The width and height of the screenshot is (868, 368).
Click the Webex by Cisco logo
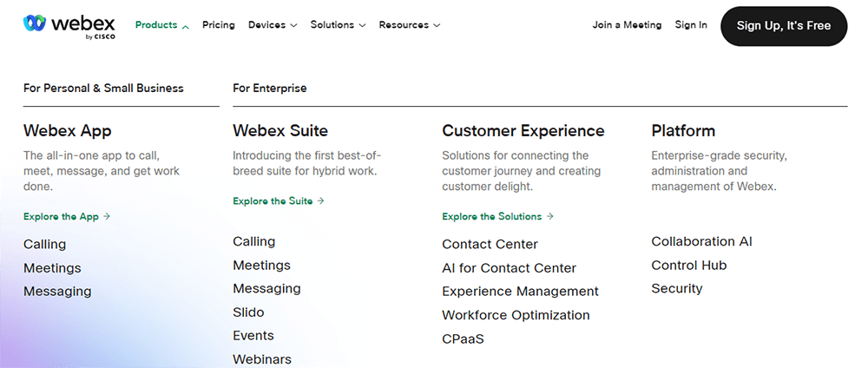click(69, 27)
